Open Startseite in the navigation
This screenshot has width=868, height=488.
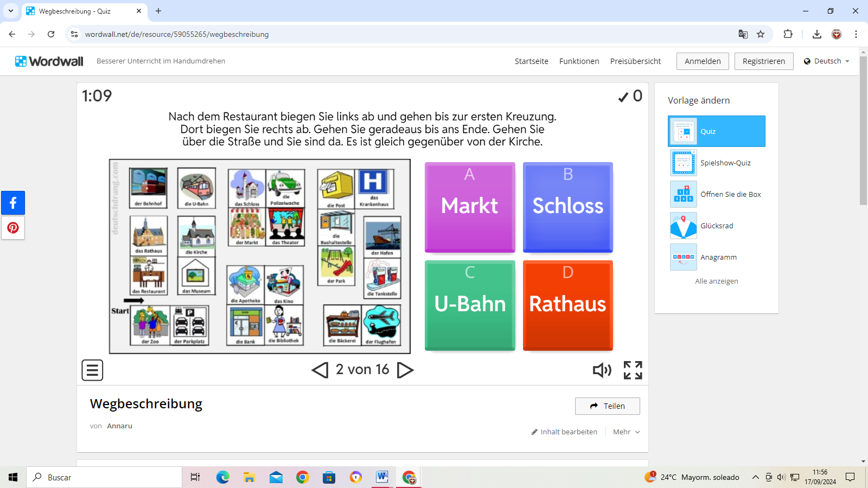pyautogui.click(x=532, y=61)
